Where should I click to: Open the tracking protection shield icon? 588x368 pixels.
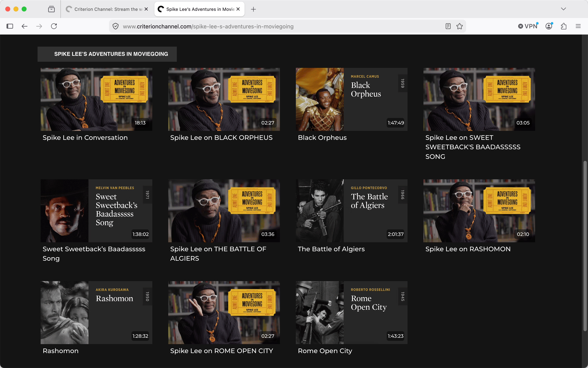click(116, 26)
